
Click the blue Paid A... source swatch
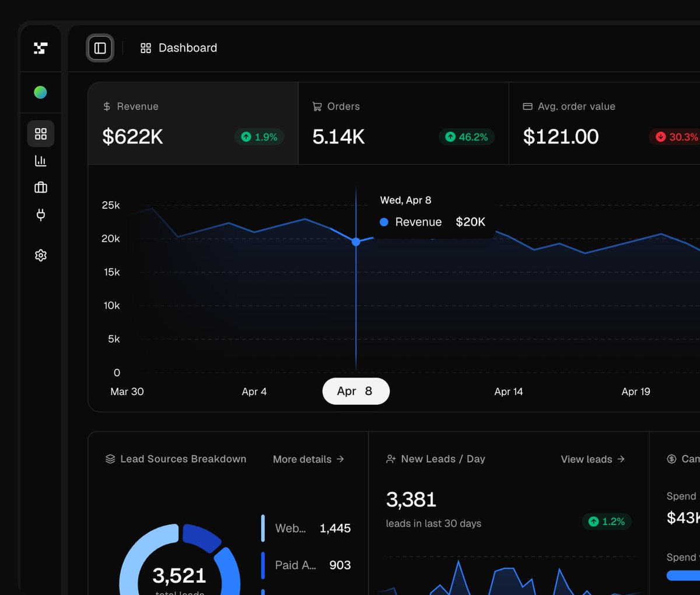[263, 565]
